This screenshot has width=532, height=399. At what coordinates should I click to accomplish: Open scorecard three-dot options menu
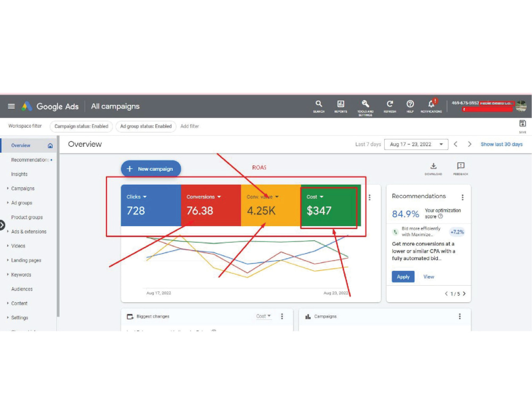coord(370,197)
